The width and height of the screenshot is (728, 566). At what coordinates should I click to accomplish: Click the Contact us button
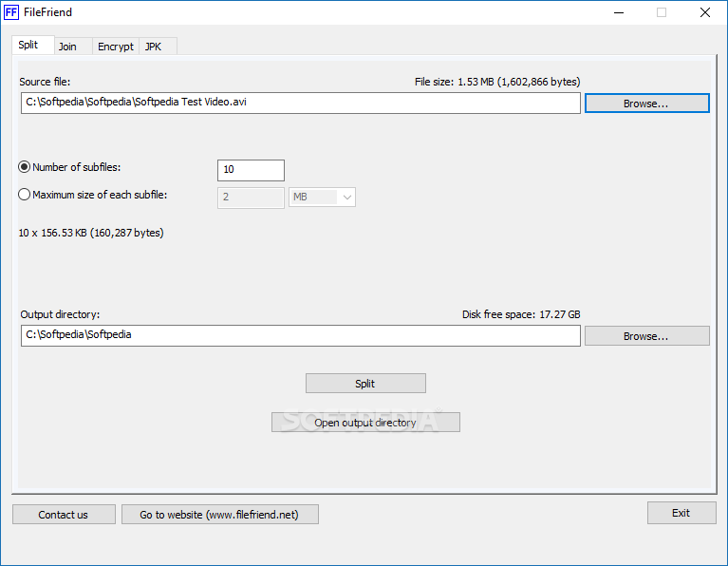click(64, 515)
